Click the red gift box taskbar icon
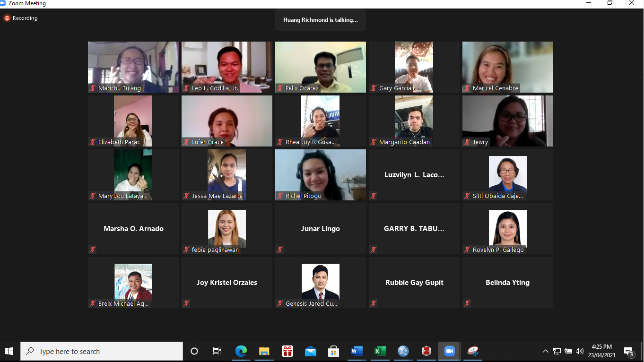 point(287,351)
